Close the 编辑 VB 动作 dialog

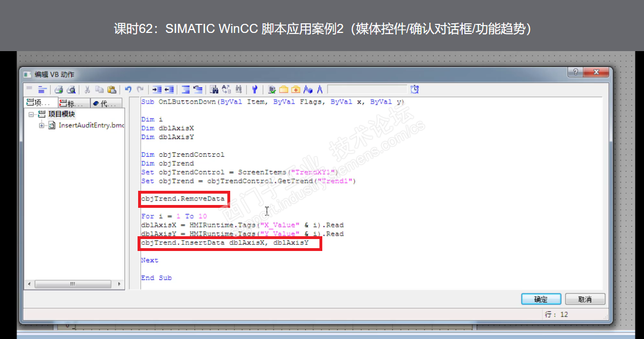(596, 72)
